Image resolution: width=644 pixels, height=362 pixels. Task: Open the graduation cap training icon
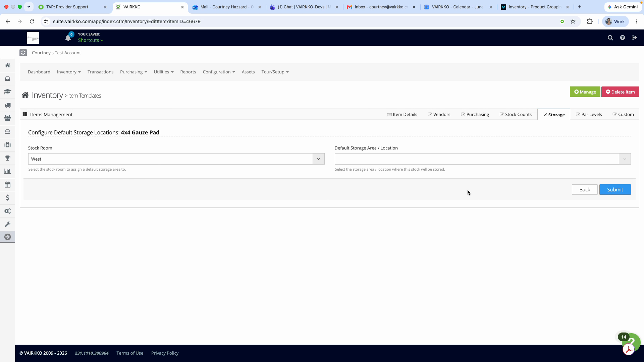pyautogui.click(x=7, y=92)
